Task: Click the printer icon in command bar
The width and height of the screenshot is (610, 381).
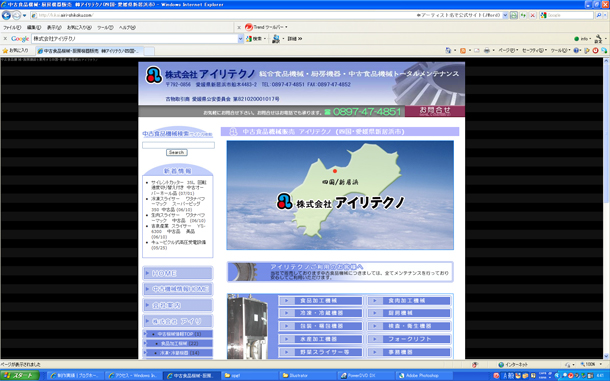Action: tap(486, 51)
